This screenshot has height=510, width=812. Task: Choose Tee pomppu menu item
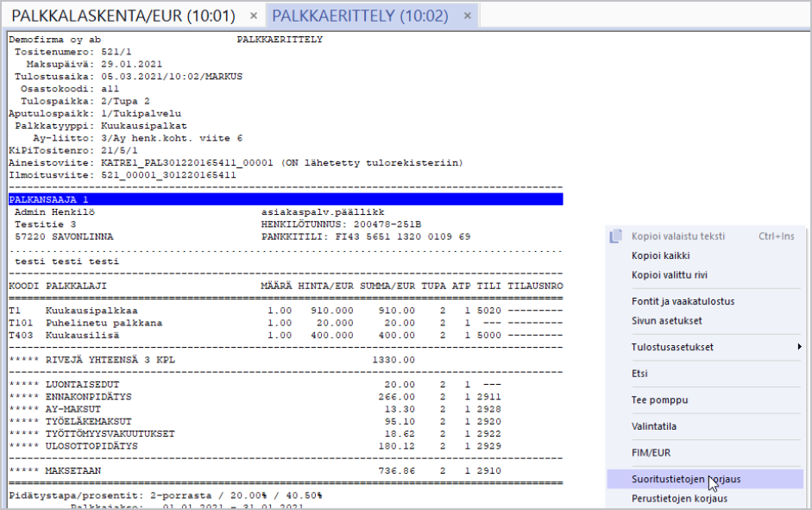[x=659, y=400]
